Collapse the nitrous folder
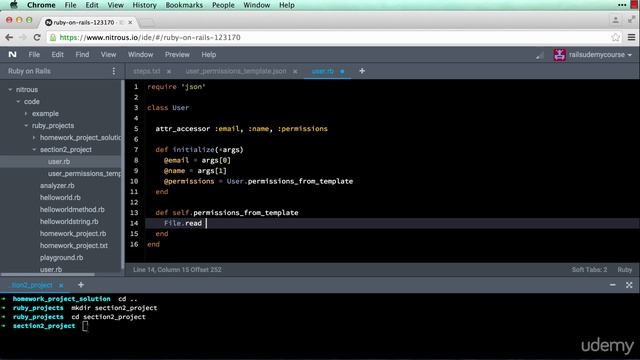 [10, 89]
